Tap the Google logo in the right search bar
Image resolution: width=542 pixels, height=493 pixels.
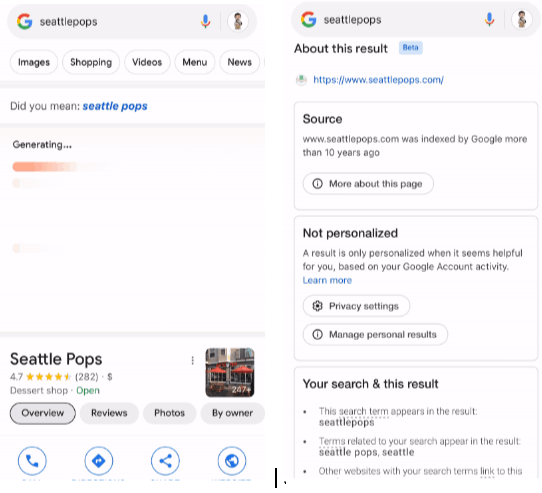point(308,19)
